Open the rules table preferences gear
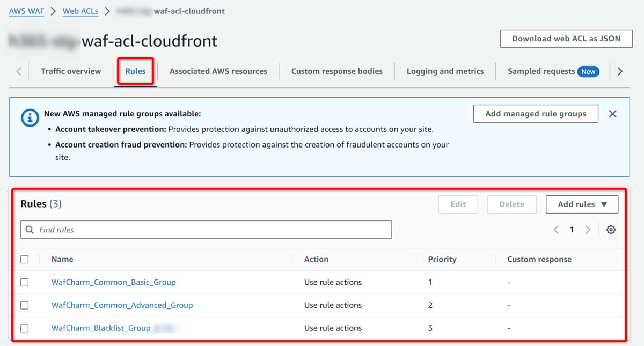Viewport: 644px width, 346px height. 611,230
